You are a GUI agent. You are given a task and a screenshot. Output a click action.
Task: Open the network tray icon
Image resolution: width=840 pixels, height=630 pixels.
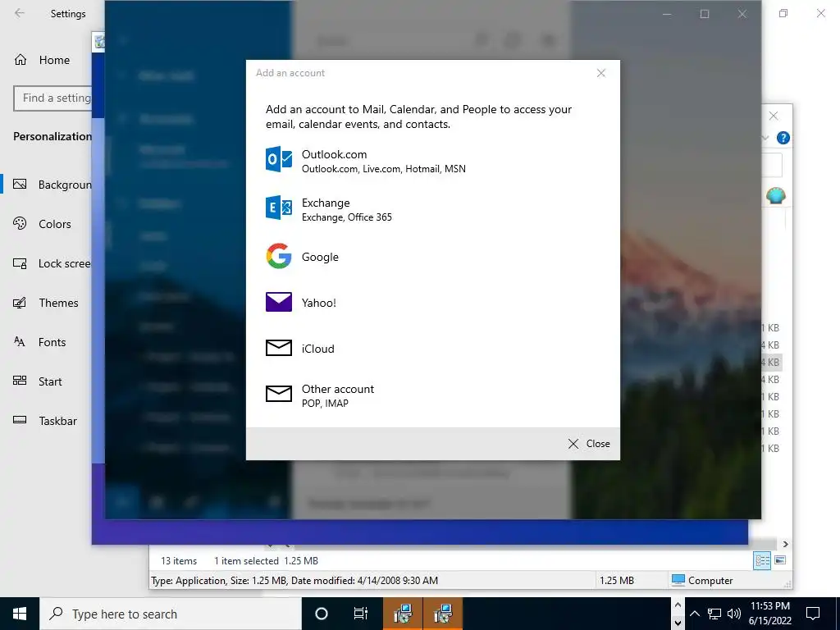coord(714,614)
